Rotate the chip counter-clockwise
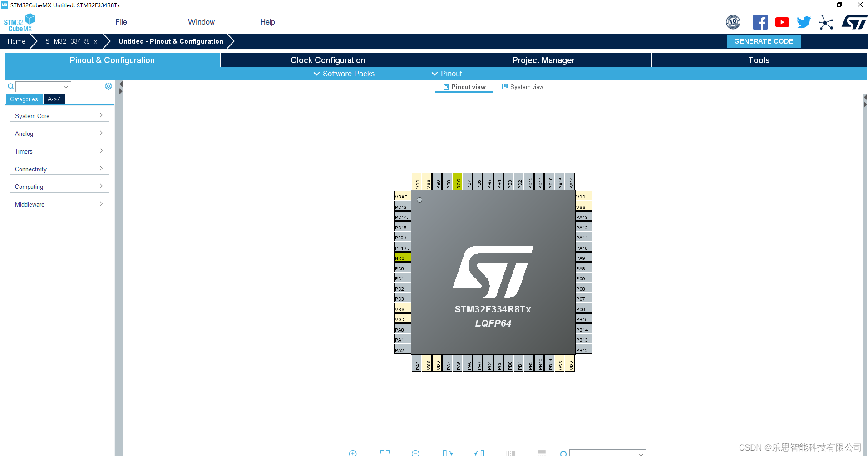Viewport: 868px width, 456px height. pos(479,453)
